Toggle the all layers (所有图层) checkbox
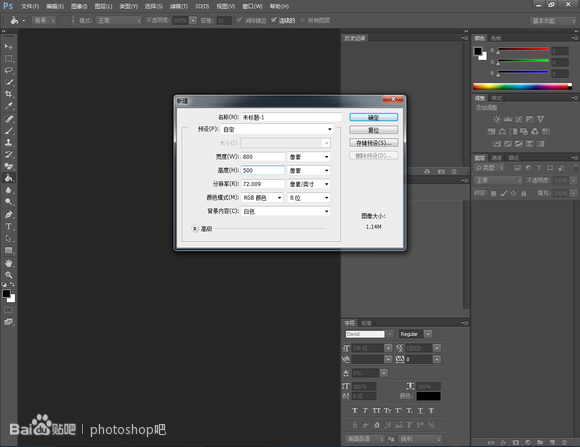This screenshot has height=447, width=580. pos(303,20)
